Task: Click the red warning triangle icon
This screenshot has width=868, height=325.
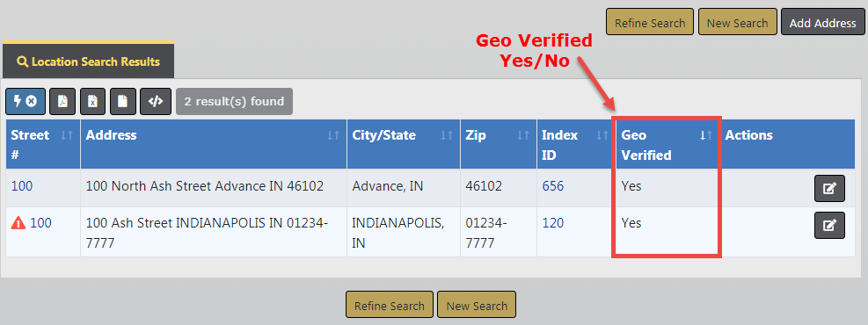Action: click(x=18, y=223)
